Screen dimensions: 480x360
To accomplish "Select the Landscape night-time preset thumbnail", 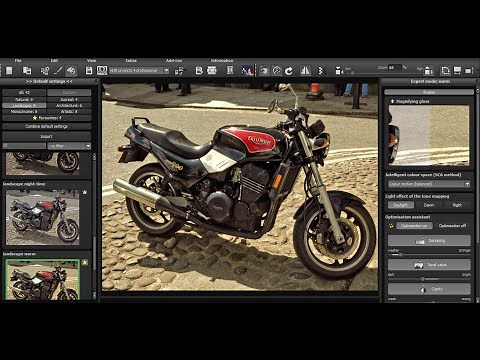I will pos(43,217).
